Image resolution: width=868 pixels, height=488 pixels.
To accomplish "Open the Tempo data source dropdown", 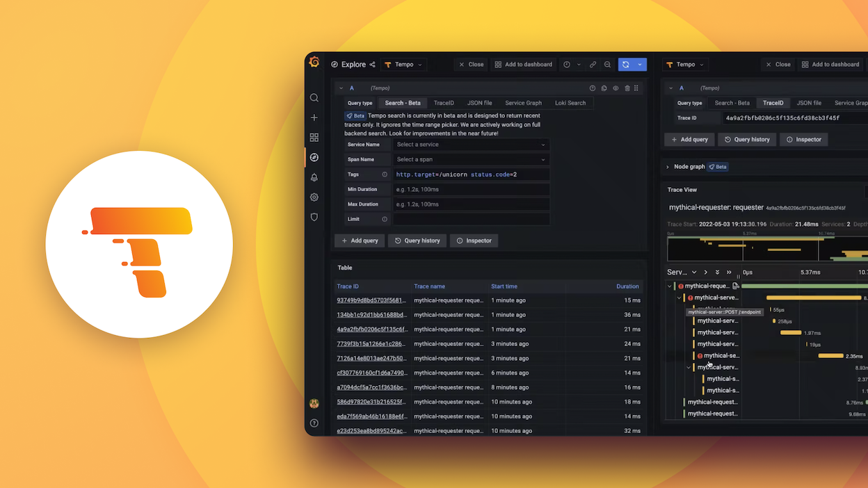I will (x=403, y=64).
